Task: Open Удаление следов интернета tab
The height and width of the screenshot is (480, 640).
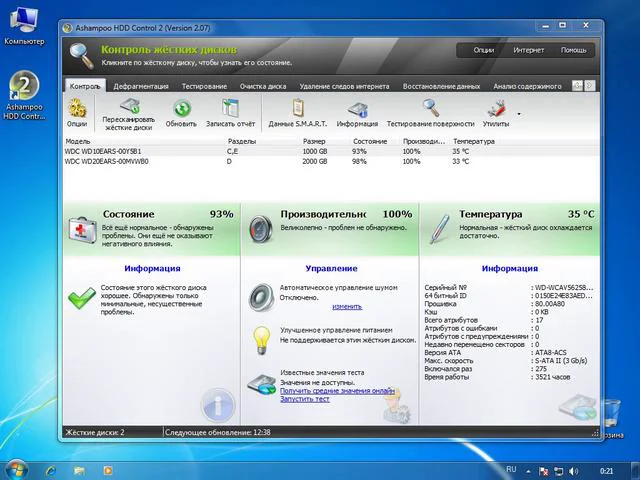Action: click(x=344, y=86)
